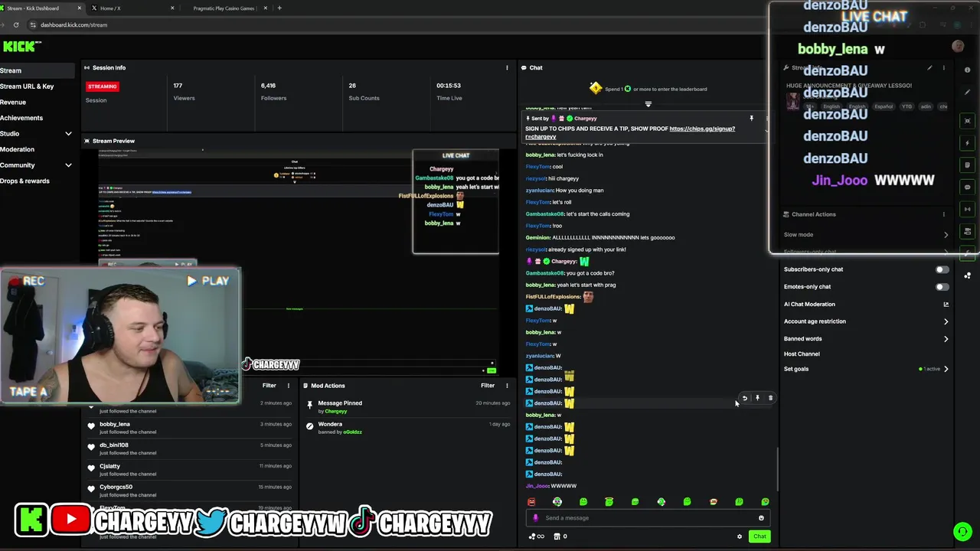
Task: Open chat settings gear icon
Action: pyautogui.click(x=740, y=536)
